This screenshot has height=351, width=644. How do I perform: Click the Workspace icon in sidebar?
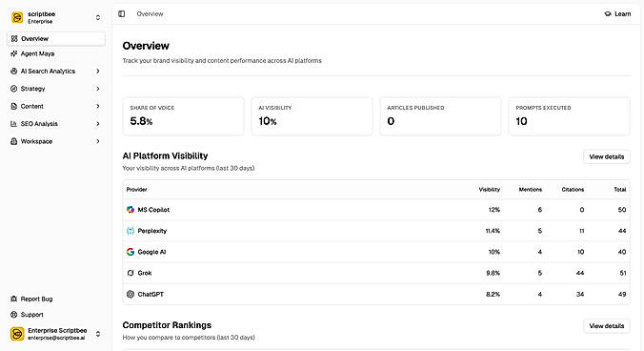[x=14, y=141]
